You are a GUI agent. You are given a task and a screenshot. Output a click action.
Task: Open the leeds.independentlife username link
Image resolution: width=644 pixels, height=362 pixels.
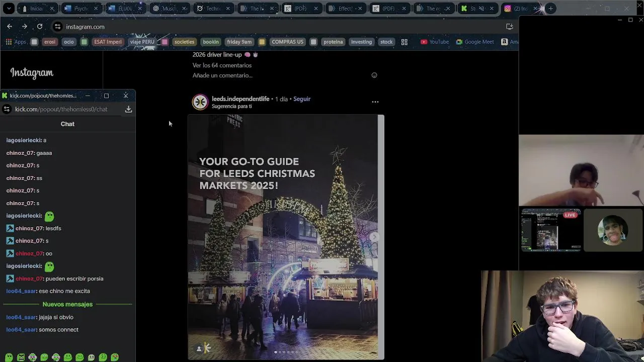[x=240, y=99]
